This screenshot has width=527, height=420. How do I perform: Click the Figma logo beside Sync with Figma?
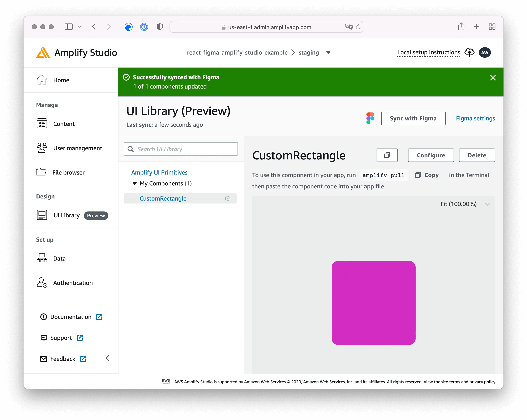click(x=370, y=118)
